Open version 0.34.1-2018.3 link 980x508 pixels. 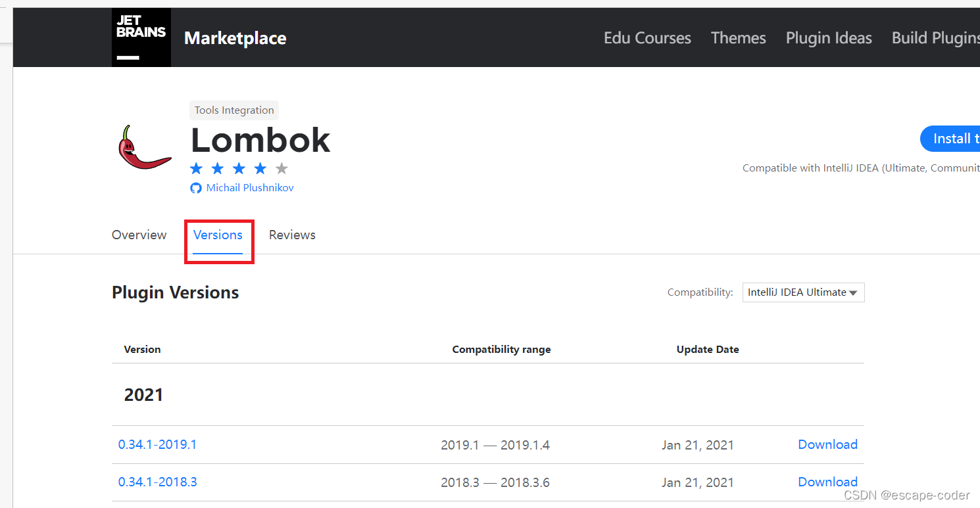pos(157,482)
